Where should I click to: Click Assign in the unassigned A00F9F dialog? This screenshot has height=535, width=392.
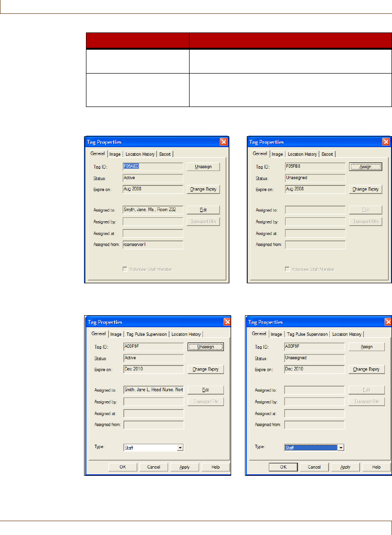click(367, 347)
